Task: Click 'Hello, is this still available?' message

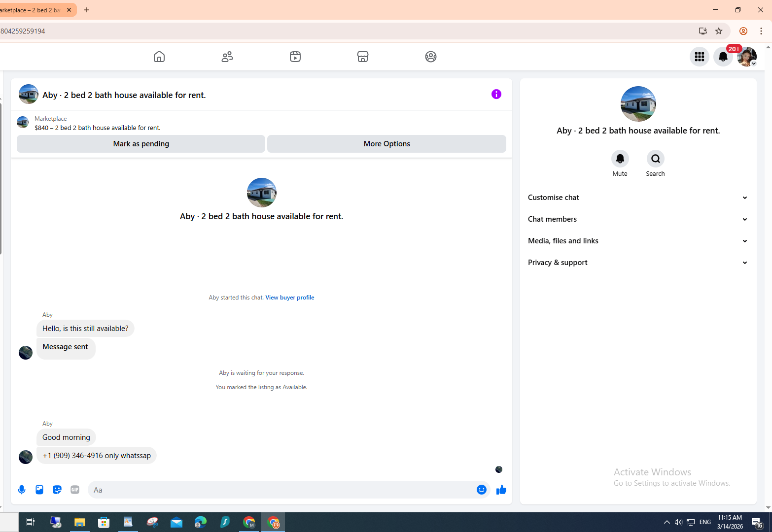Action: [x=85, y=329]
